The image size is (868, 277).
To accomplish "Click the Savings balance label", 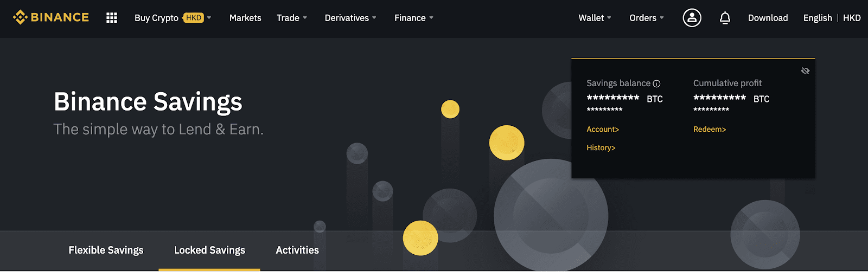I will pos(618,83).
